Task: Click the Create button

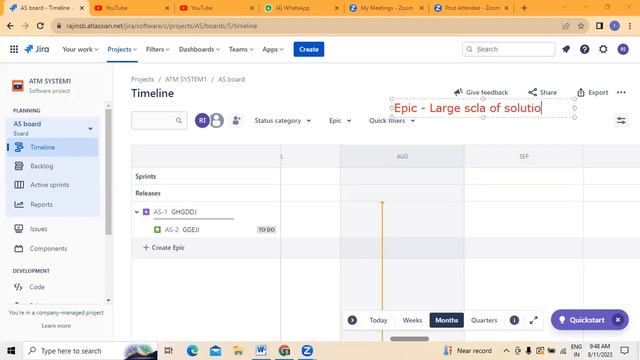Action: [309, 49]
